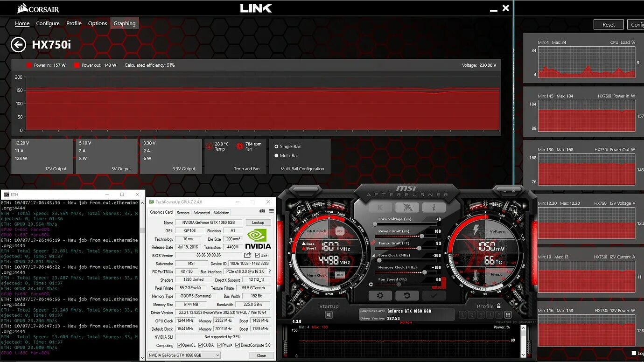
Task: Click the Profile padlock icon in Afterburner
Action: [x=499, y=306]
